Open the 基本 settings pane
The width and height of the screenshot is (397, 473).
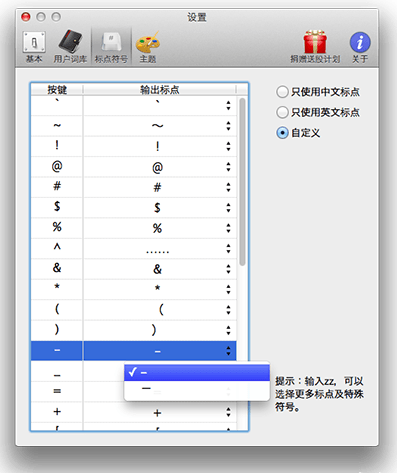click(x=34, y=47)
